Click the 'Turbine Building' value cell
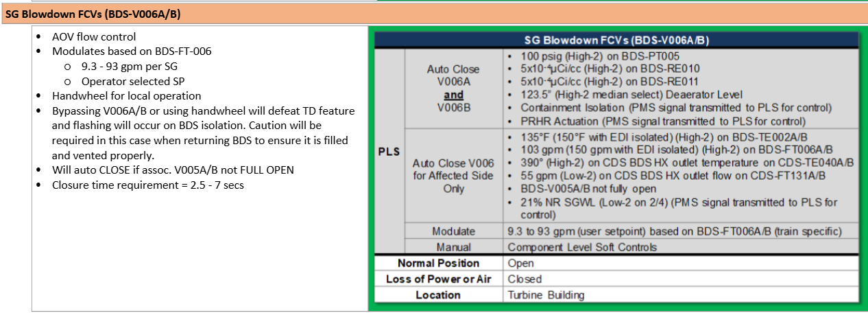The height and width of the screenshot is (313, 868). [x=681, y=295]
